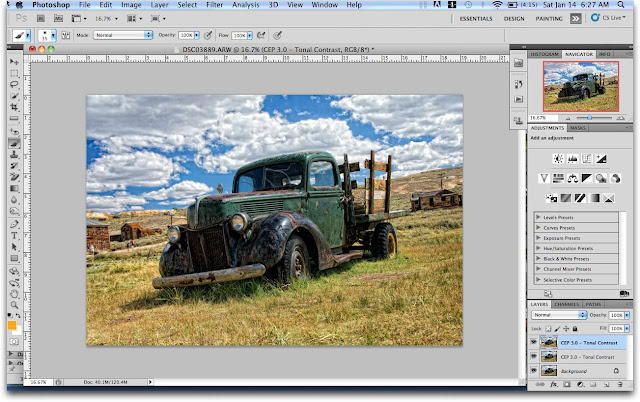This screenshot has height=402, width=640.
Task: Click the Navigator truck thumbnail
Action: (x=581, y=87)
